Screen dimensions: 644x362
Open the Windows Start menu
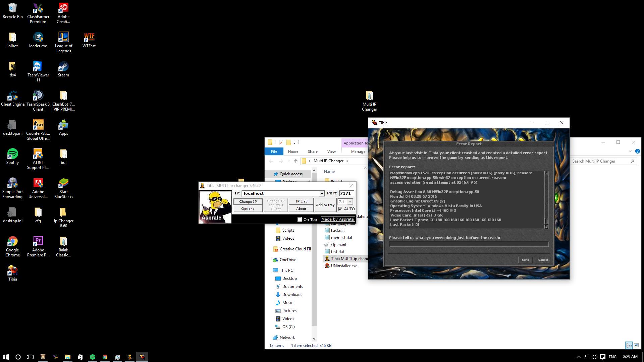[x=6, y=357]
